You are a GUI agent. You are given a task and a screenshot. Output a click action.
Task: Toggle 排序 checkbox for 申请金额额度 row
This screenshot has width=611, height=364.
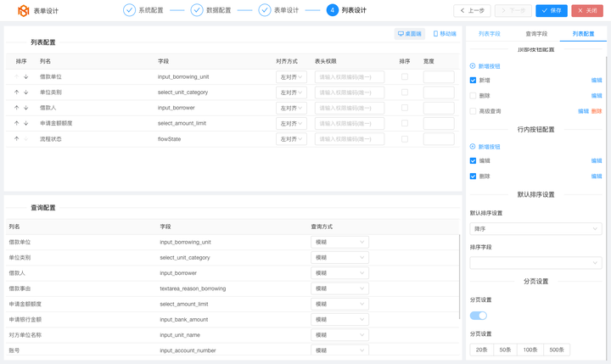(405, 123)
